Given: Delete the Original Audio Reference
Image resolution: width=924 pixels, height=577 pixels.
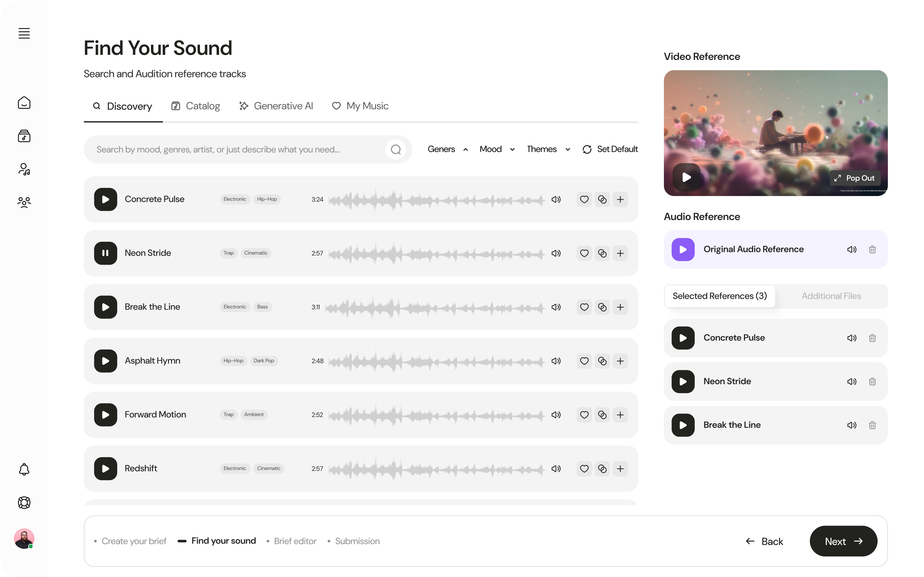Looking at the screenshot, I should tap(872, 249).
